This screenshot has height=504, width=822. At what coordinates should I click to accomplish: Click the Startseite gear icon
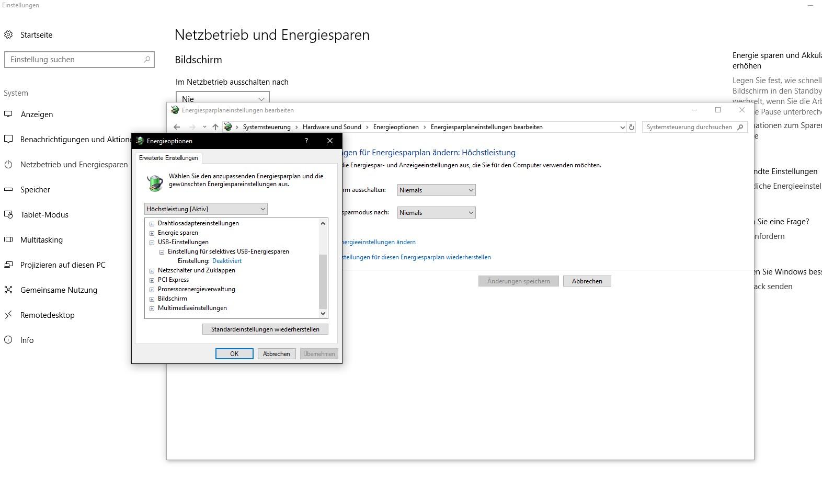[x=8, y=35]
